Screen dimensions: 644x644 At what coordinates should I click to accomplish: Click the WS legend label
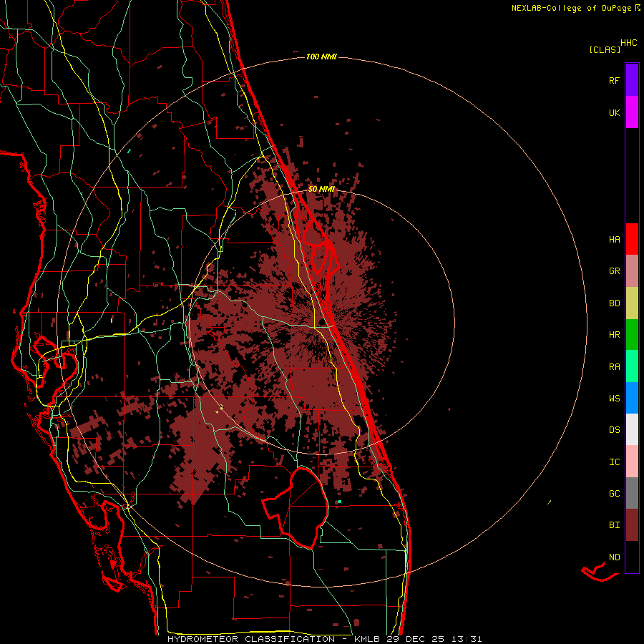pos(614,399)
